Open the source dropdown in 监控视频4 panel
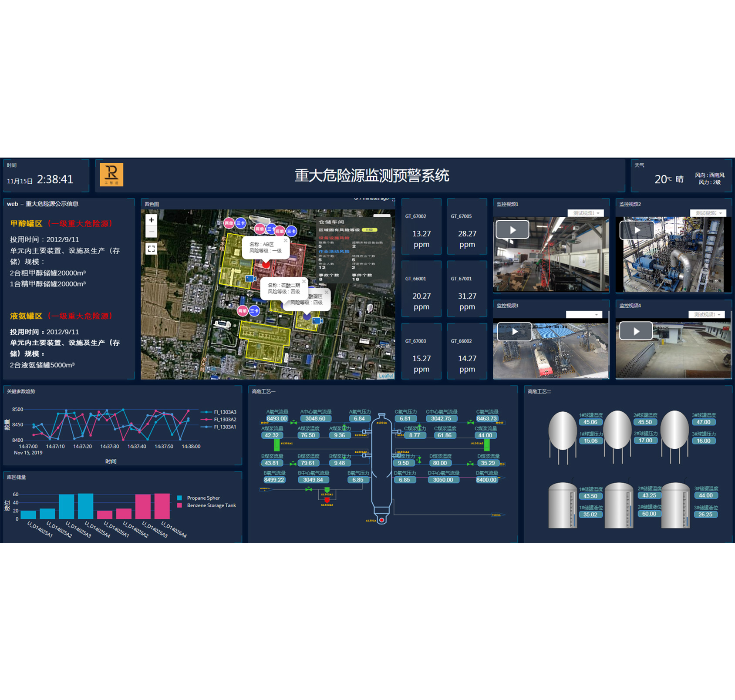 coord(707,314)
